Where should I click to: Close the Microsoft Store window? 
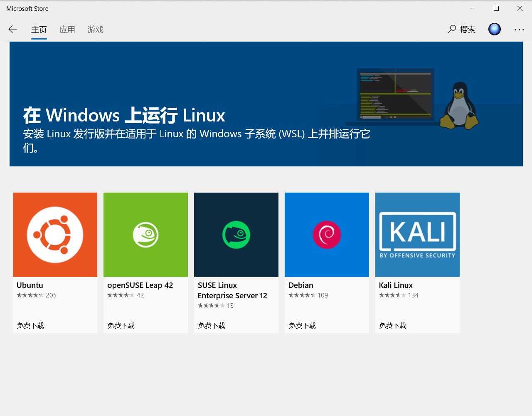(520, 8)
